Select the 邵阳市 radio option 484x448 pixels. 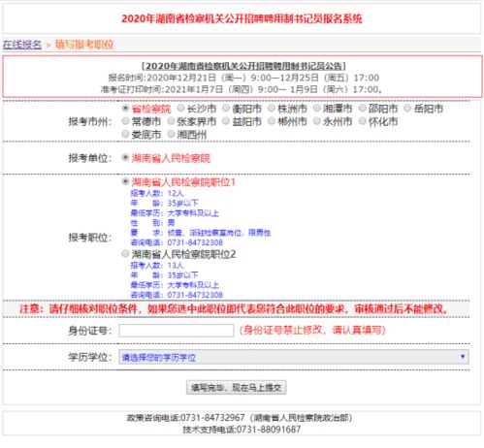click(363, 109)
